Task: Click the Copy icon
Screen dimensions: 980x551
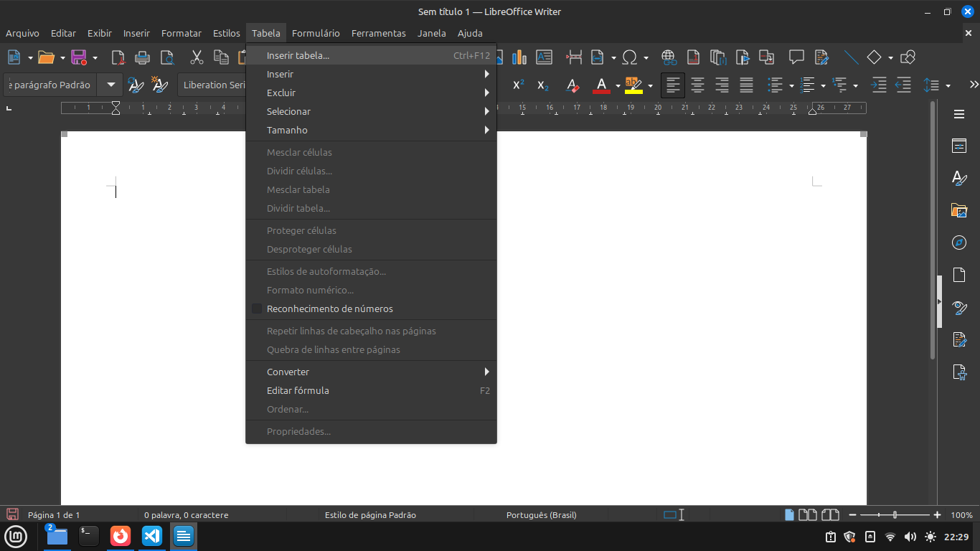Action: coord(222,57)
